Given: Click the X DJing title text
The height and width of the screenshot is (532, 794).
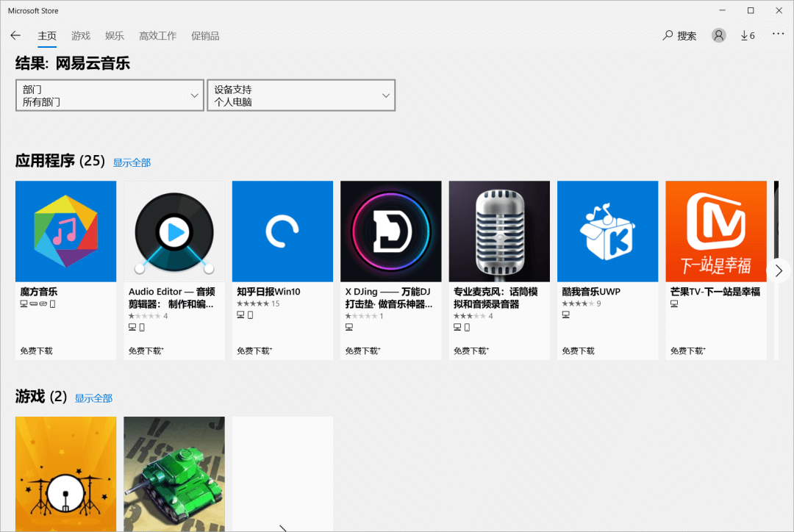Looking at the screenshot, I should pos(389,298).
